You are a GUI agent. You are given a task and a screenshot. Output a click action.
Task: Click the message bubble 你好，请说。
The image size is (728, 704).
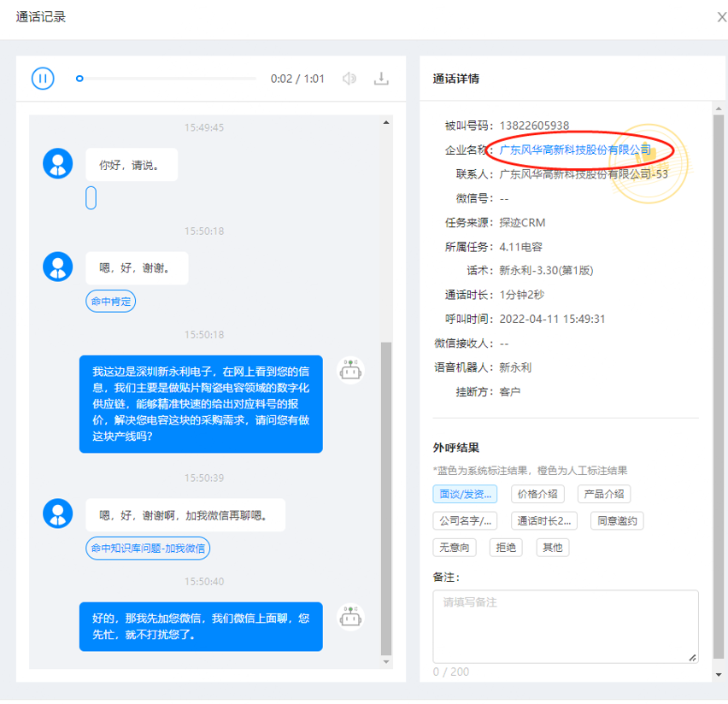[132, 165]
